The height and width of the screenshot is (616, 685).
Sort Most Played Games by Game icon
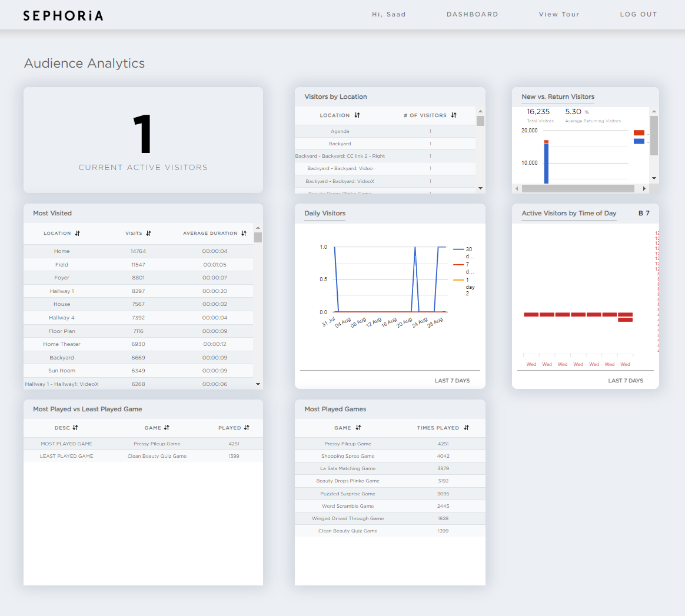coord(358,428)
